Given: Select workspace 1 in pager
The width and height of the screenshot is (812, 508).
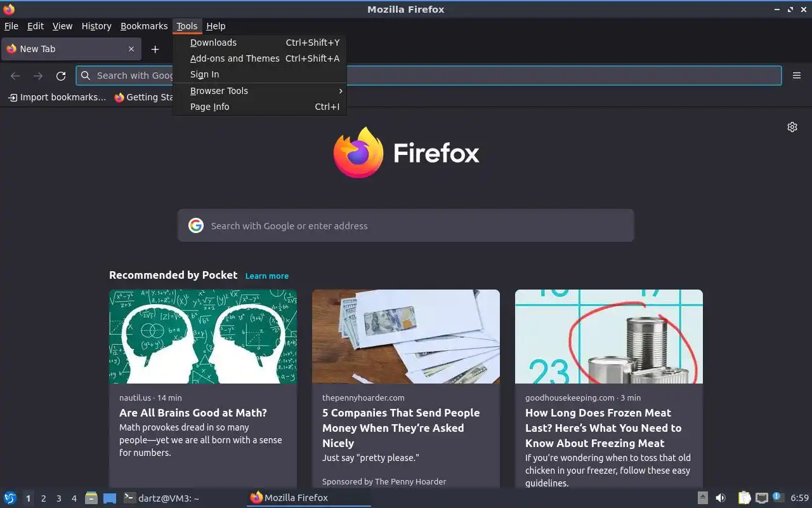Looking at the screenshot, I should click(28, 498).
